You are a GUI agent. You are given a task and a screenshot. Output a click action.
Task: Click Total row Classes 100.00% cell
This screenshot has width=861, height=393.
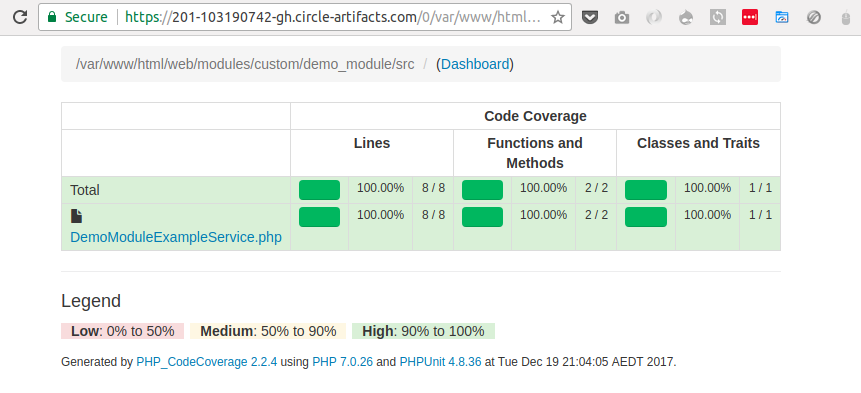click(707, 190)
